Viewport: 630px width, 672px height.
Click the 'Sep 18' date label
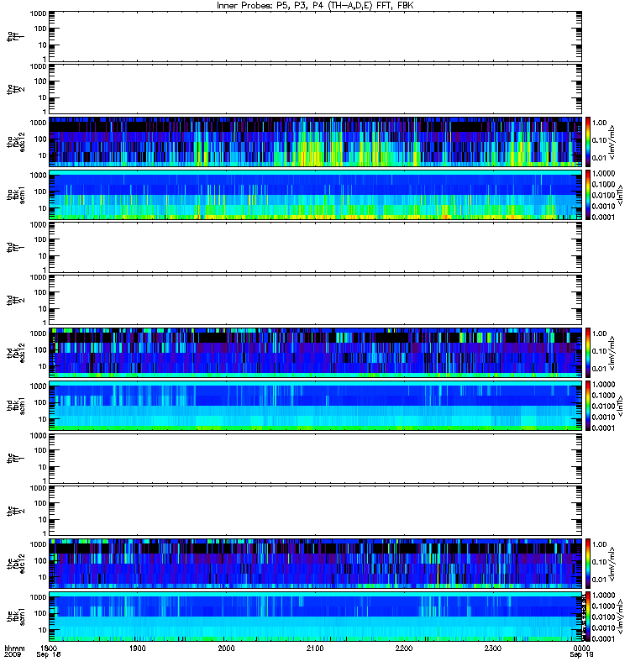(49, 654)
